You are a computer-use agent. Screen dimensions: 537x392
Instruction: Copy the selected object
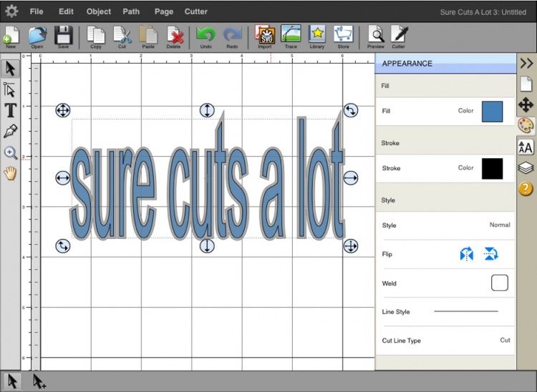point(95,37)
